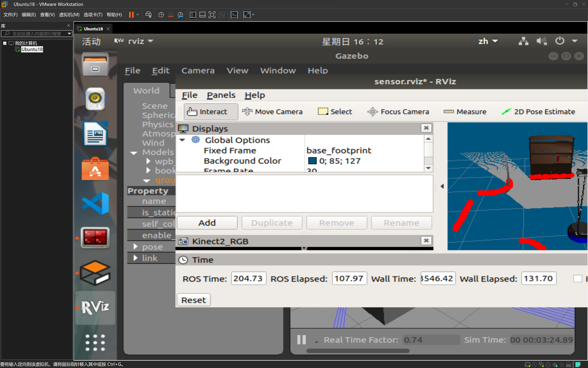The width and height of the screenshot is (588, 368).
Task: Close the Kinect2_RGB panel
Action: 426,241
